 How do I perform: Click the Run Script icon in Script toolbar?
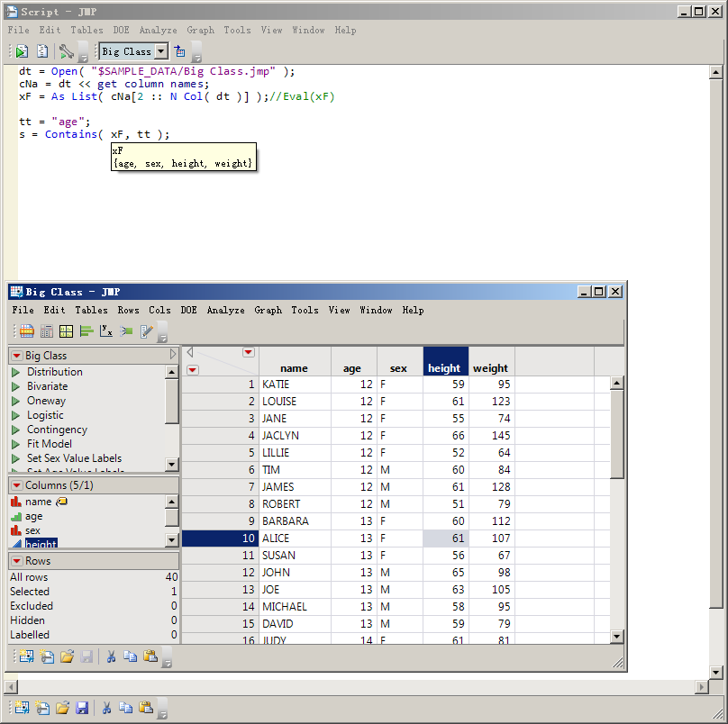(22, 51)
